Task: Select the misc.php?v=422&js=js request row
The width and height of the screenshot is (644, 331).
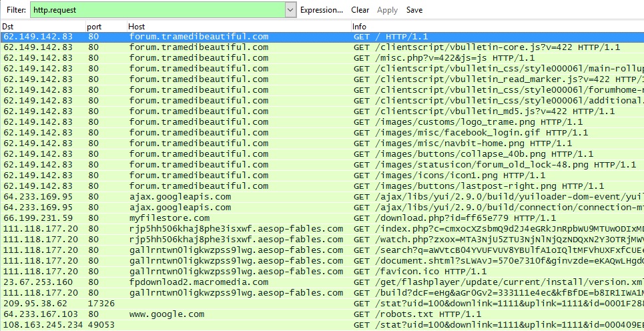Action: tap(322, 58)
